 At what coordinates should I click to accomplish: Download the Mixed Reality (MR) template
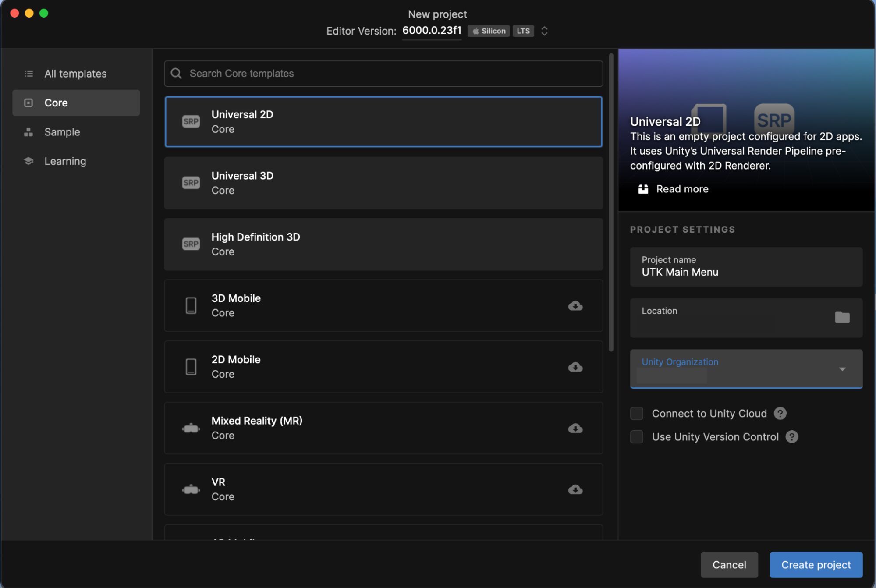pyautogui.click(x=575, y=429)
